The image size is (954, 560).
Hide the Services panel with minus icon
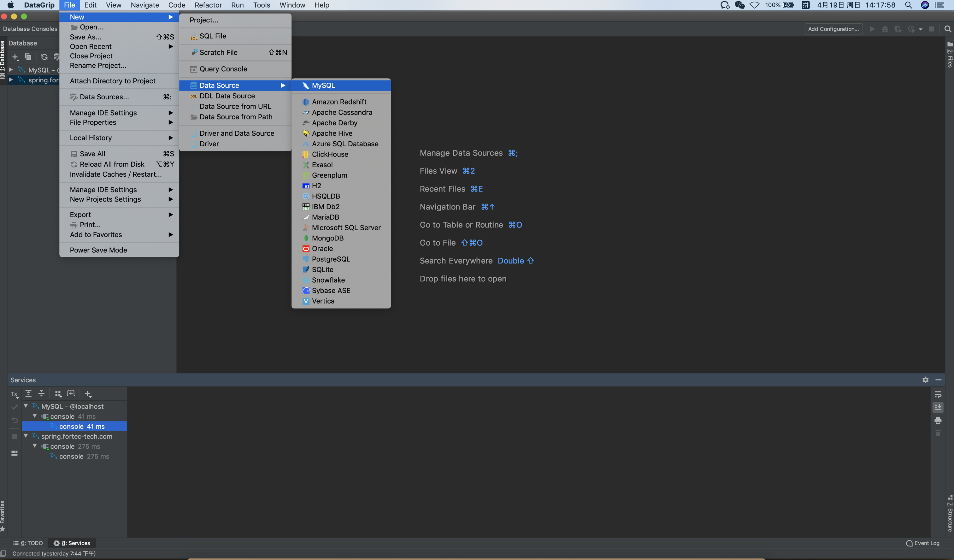pos(938,380)
